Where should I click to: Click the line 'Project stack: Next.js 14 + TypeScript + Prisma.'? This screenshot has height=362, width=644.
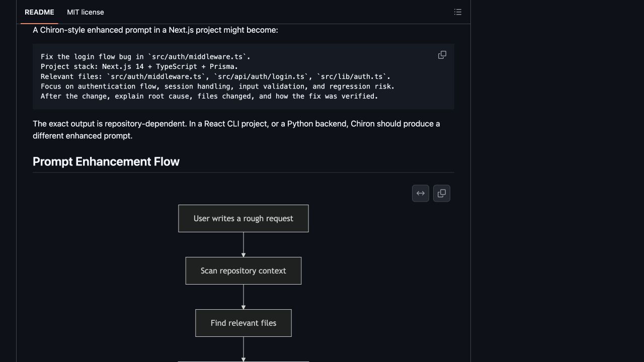139,66
